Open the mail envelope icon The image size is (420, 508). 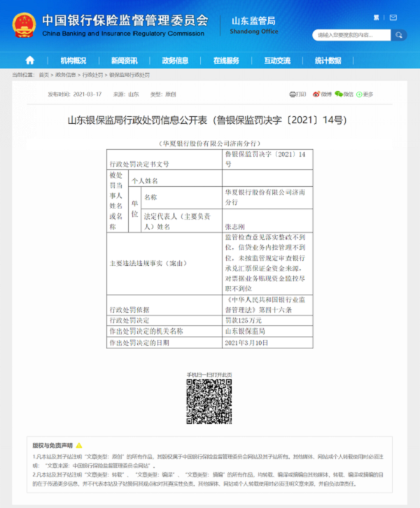pyautogui.click(x=393, y=17)
